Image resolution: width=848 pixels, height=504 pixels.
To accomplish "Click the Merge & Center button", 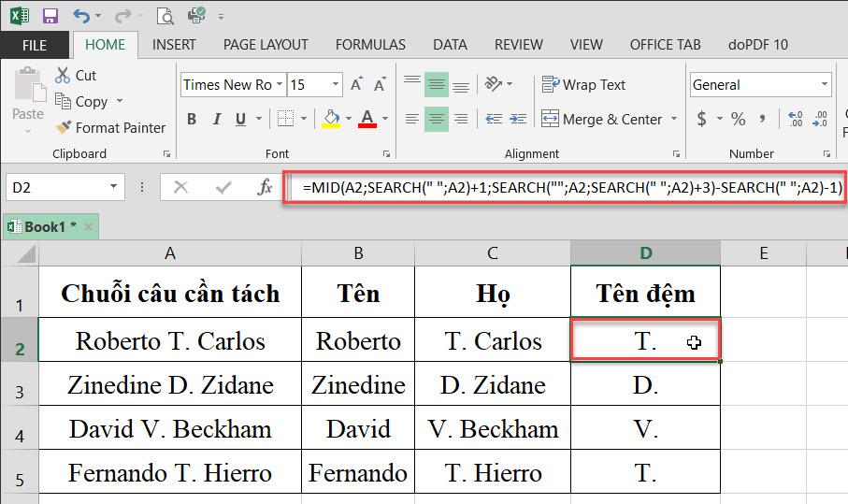I will coord(601,119).
